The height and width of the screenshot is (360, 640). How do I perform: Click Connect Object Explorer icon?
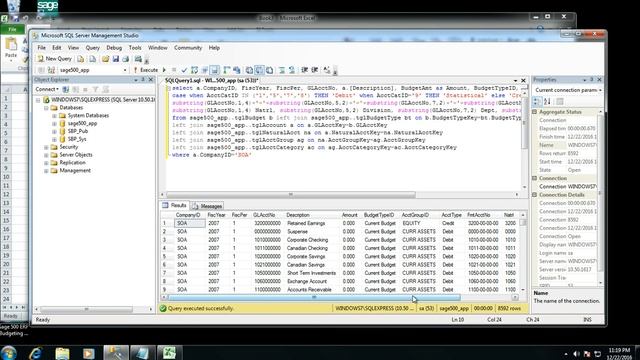coord(66,89)
